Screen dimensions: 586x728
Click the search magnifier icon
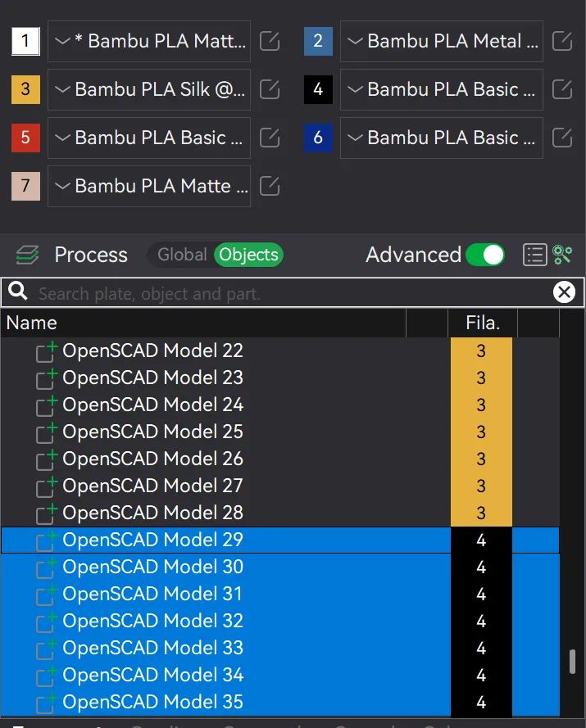18,292
